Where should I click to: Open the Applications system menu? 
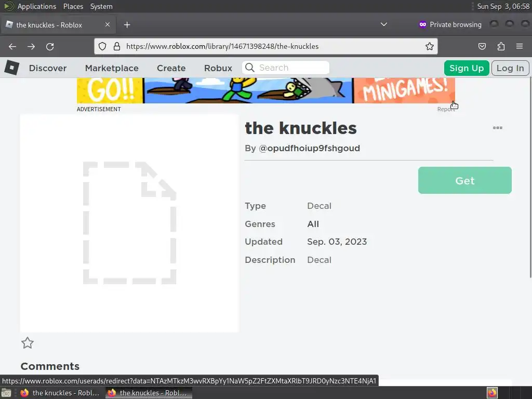click(37, 6)
